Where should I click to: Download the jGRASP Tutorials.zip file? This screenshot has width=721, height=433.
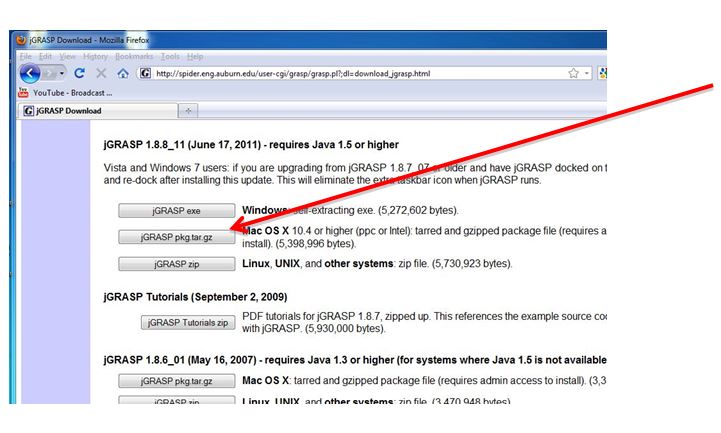(188, 323)
